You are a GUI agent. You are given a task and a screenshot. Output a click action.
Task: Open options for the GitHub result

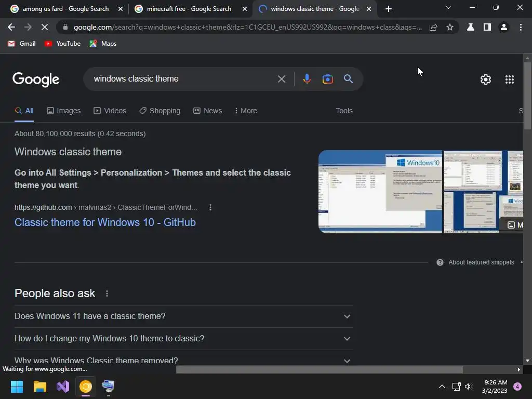(x=210, y=207)
